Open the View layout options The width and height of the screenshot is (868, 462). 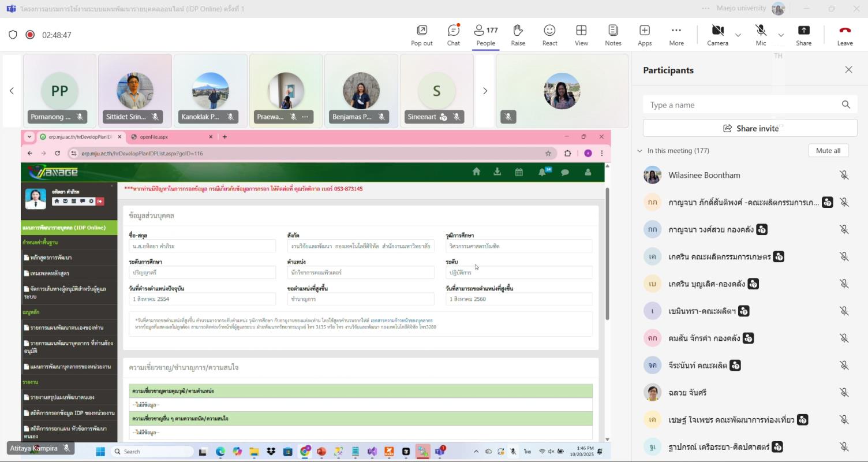581,35
